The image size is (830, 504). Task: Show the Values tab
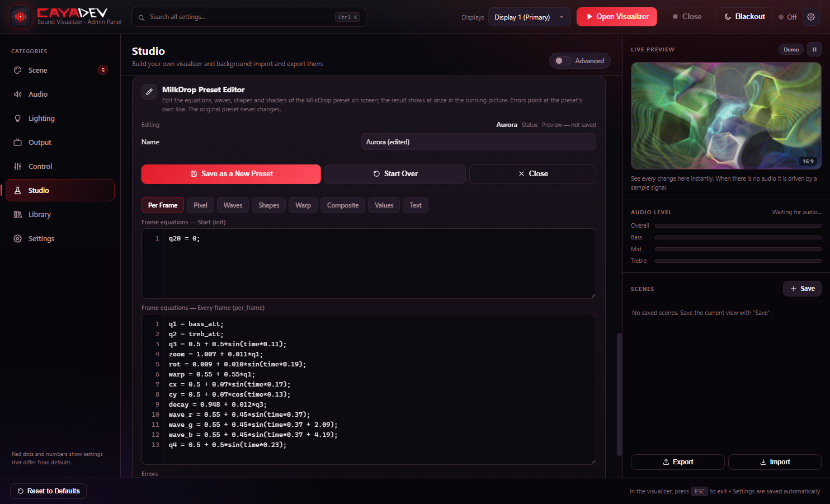click(384, 205)
